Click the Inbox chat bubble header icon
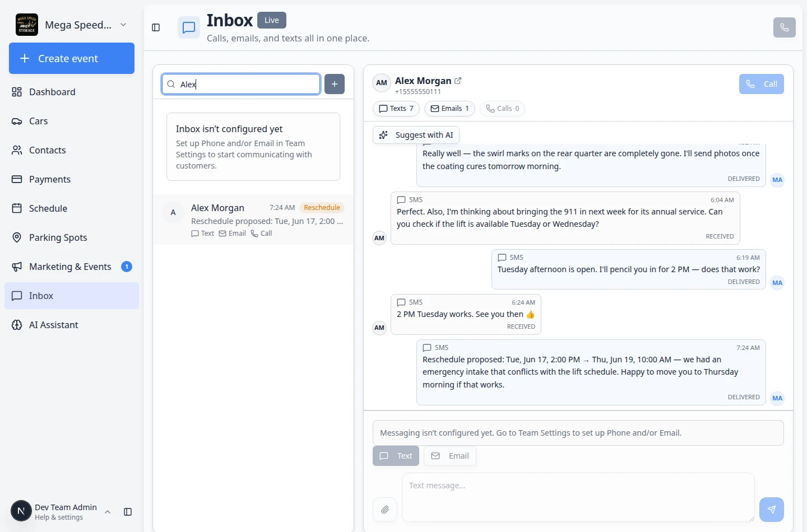Viewport: 807px width, 532px height. (189, 27)
